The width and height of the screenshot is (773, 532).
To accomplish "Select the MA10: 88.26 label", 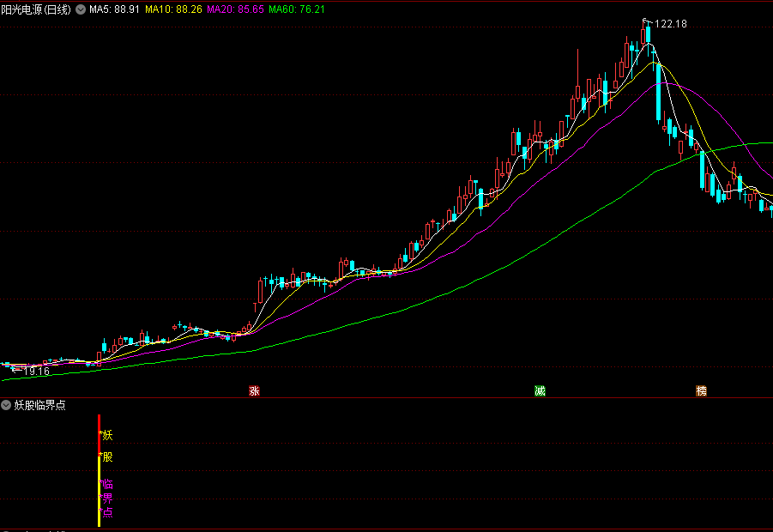I will coord(173,9).
